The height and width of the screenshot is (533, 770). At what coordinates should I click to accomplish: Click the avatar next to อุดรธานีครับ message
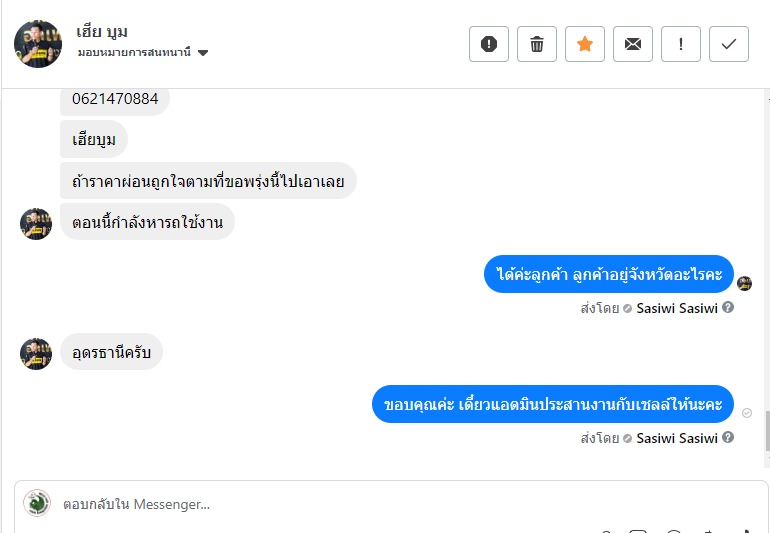36,353
